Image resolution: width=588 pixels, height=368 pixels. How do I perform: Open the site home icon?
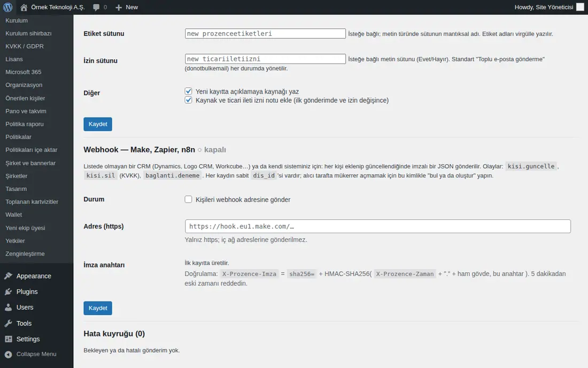[x=24, y=7]
